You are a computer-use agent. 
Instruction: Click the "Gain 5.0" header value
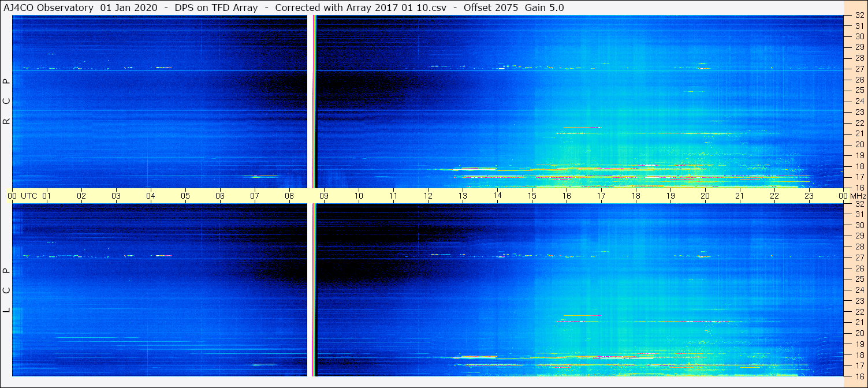tap(545, 8)
